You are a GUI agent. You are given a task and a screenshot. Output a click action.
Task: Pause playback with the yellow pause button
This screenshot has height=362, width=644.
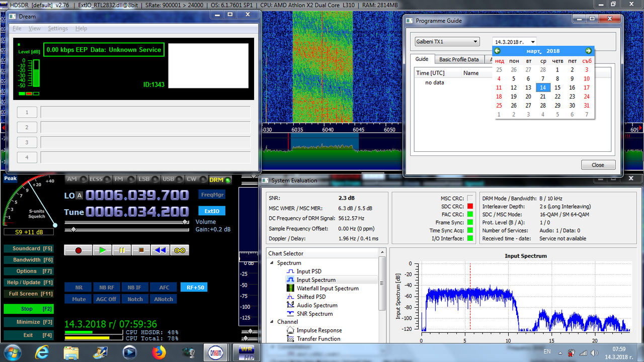(122, 250)
